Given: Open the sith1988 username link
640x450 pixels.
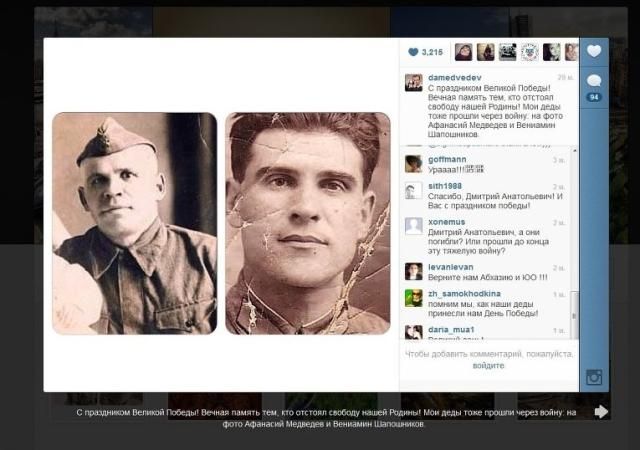Looking at the screenshot, I should (x=444, y=186).
